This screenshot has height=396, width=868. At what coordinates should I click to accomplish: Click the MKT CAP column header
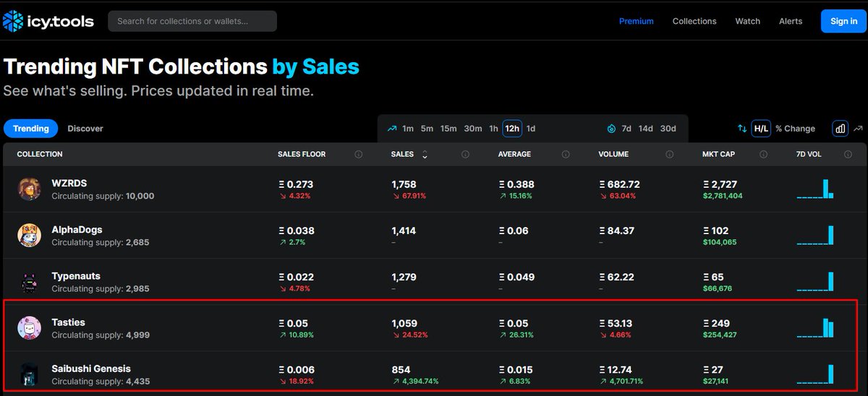coord(718,154)
